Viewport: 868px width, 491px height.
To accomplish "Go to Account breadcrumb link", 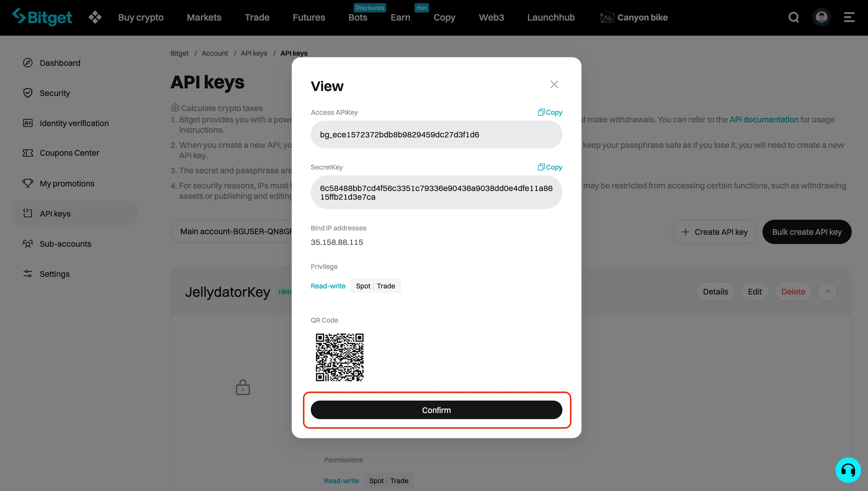I will click(x=215, y=53).
